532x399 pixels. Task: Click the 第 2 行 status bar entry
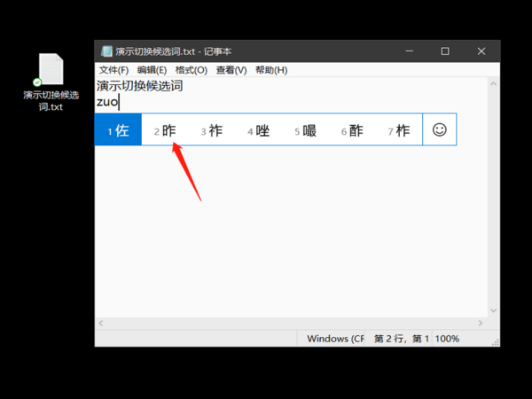tap(402, 339)
